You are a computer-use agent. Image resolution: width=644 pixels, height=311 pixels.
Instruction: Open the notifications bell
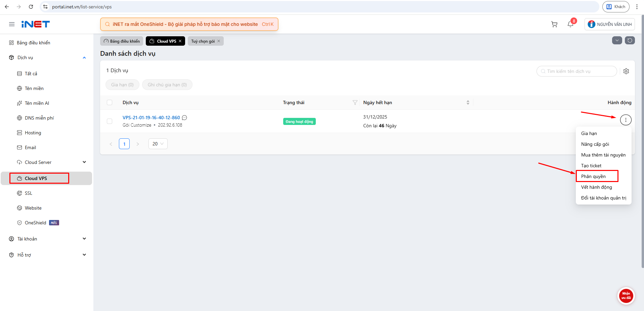click(x=570, y=24)
